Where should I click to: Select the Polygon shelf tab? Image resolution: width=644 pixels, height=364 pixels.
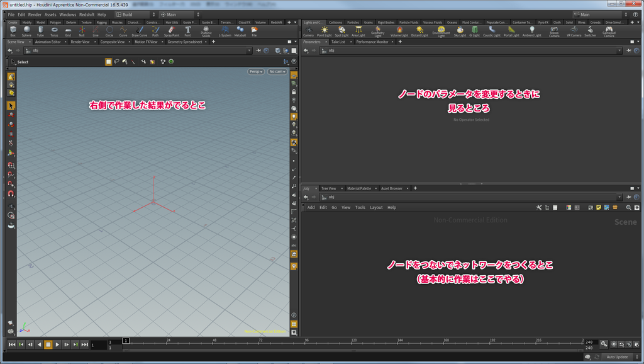tap(55, 22)
